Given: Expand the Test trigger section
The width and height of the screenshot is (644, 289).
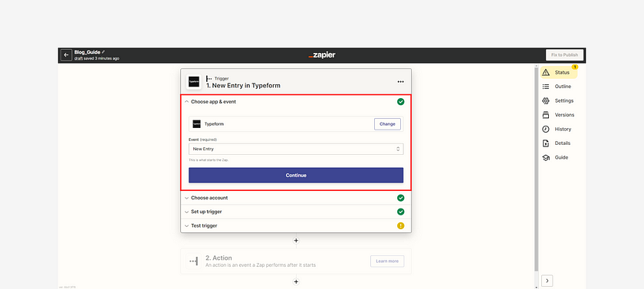Looking at the screenshot, I should pyautogui.click(x=296, y=226).
